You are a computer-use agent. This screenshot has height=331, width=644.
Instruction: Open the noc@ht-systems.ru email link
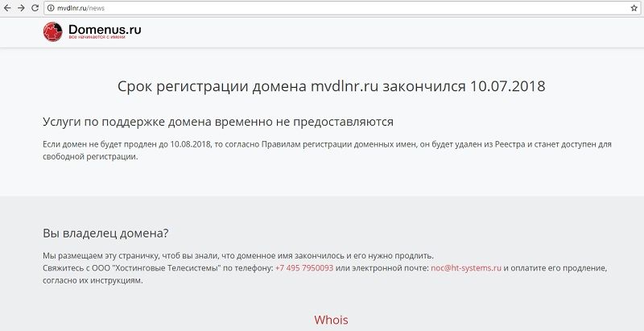(465, 267)
